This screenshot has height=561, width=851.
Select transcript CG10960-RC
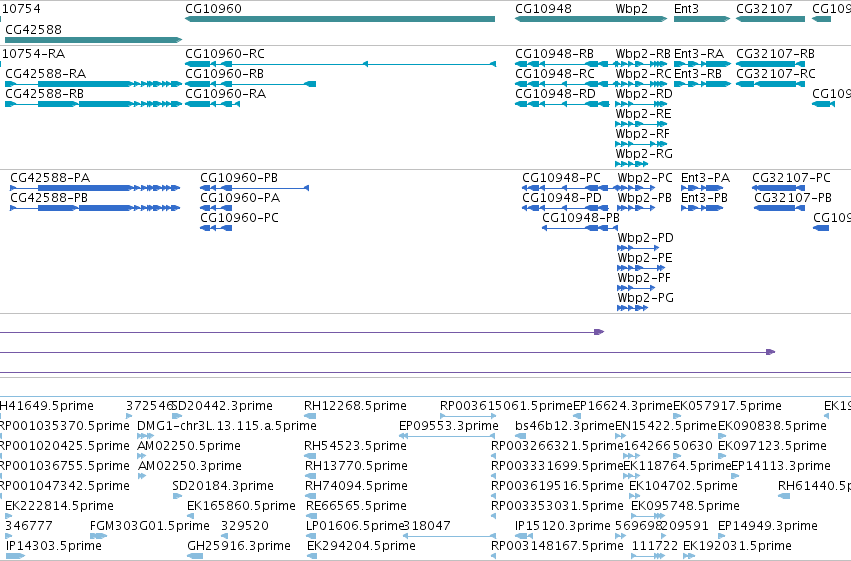pyautogui.click(x=225, y=54)
